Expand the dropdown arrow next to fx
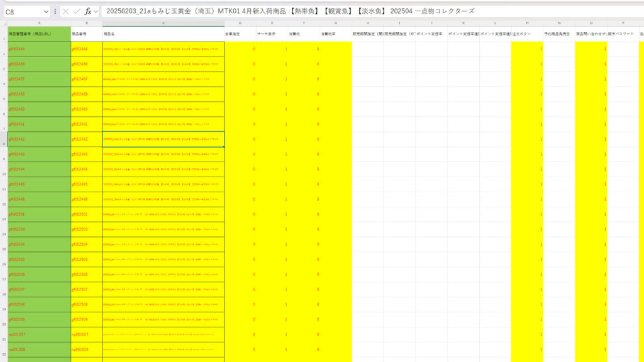Viewport: 644px width, 362px height. pos(96,11)
